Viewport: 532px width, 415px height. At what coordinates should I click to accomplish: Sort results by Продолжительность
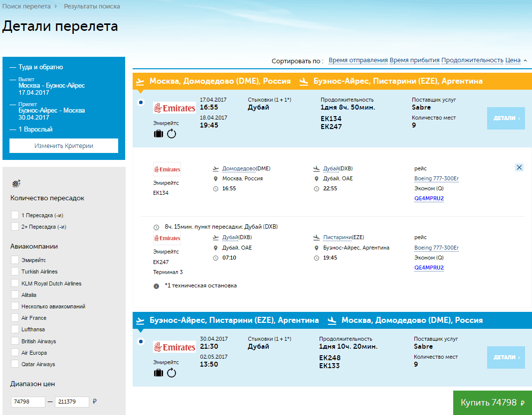(472, 60)
